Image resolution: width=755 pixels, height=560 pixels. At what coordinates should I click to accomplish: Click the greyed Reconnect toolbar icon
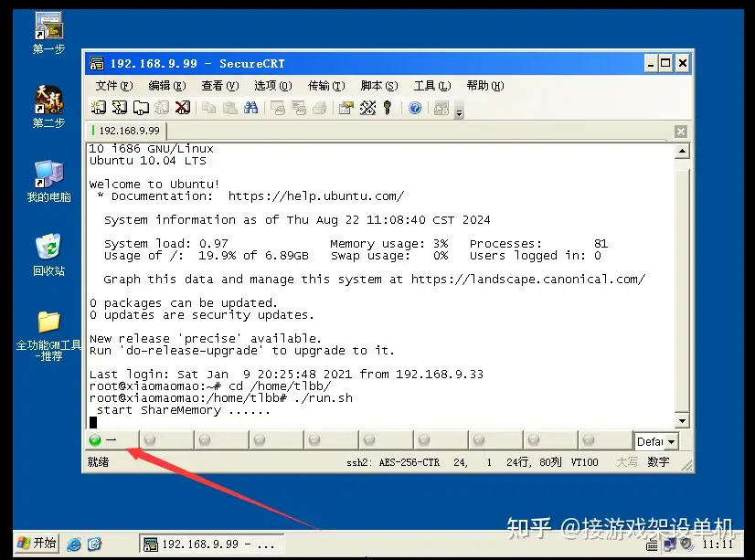(x=162, y=107)
